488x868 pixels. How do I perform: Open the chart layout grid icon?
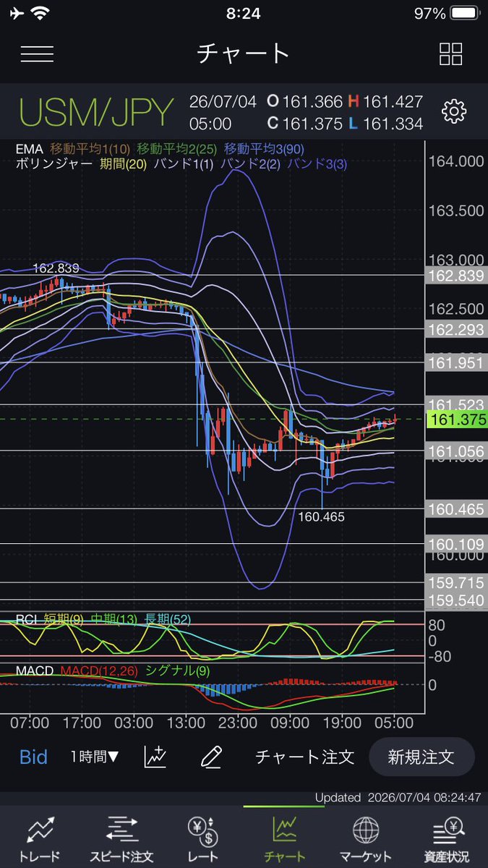coord(451,54)
